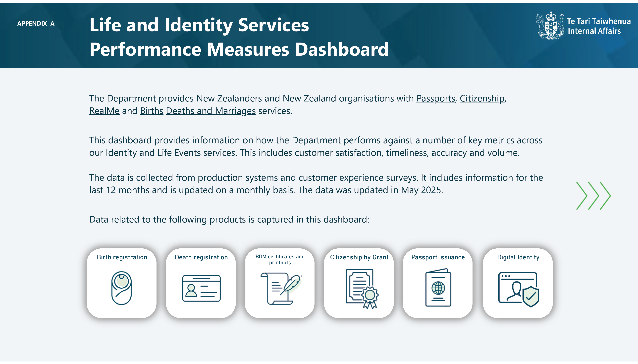Open the Deaths and Marriages link

[x=211, y=111]
